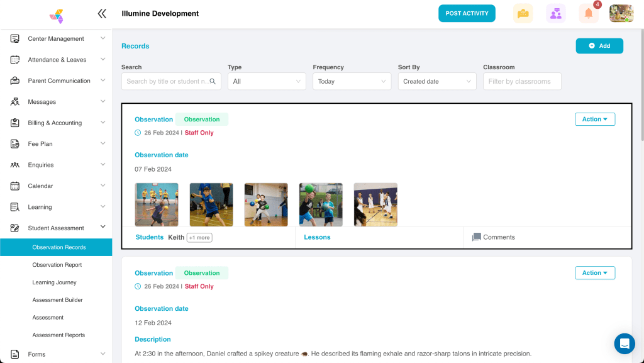Image resolution: width=644 pixels, height=363 pixels.
Task: Open the Frequency dropdown set to Today
Action: (352, 81)
